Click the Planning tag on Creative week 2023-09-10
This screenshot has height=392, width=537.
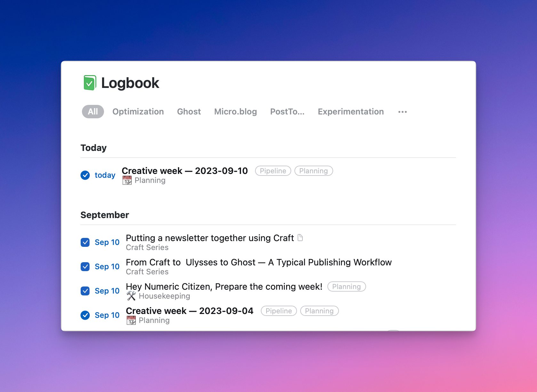[314, 171]
